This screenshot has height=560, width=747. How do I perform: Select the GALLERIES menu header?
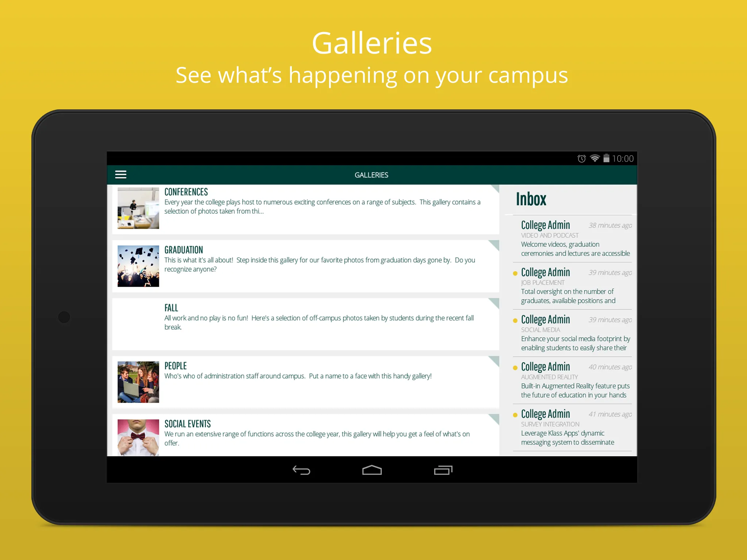tap(372, 174)
